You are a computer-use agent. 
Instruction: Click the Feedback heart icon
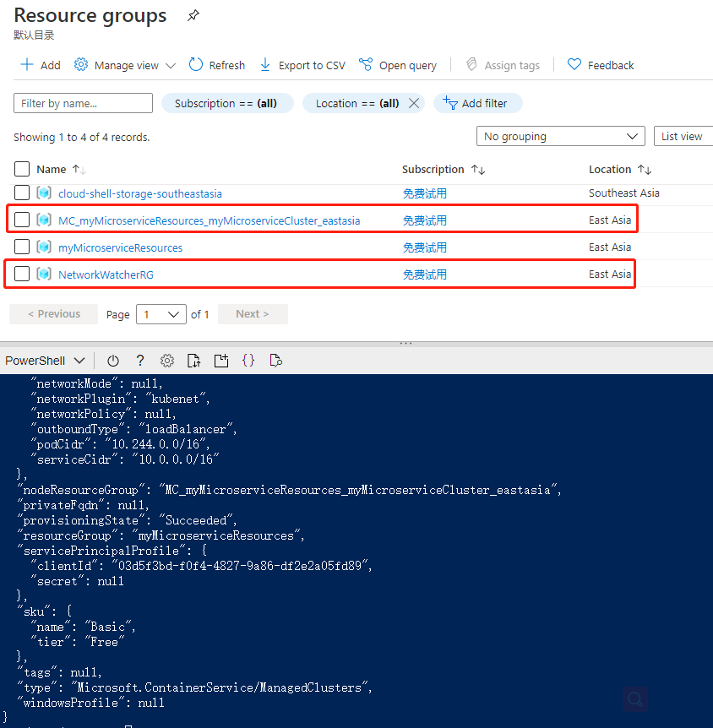point(574,64)
